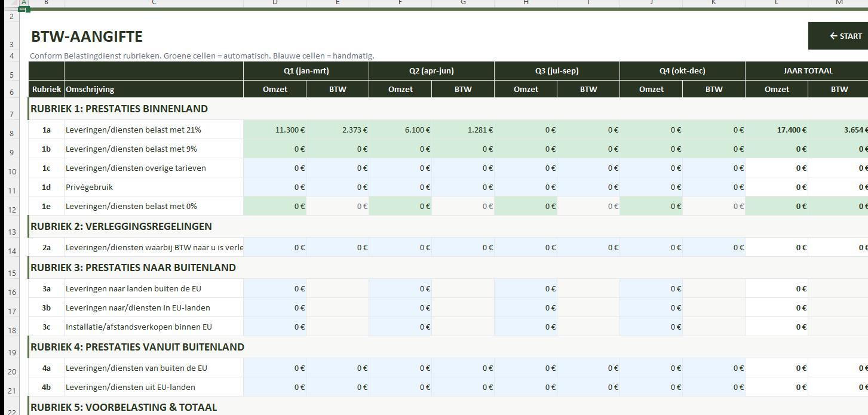Click Q1 Omzet cell for rubriek 3a
The image size is (868, 415).
pyautogui.click(x=275, y=288)
